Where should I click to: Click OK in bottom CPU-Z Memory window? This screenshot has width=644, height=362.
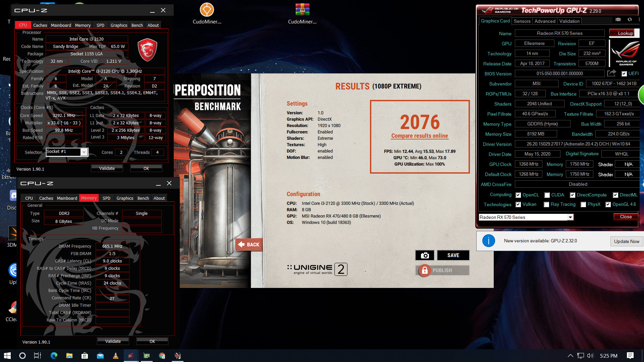(152, 341)
